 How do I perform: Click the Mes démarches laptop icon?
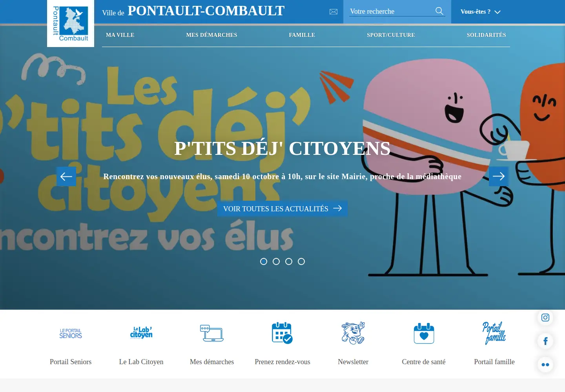point(212,333)
